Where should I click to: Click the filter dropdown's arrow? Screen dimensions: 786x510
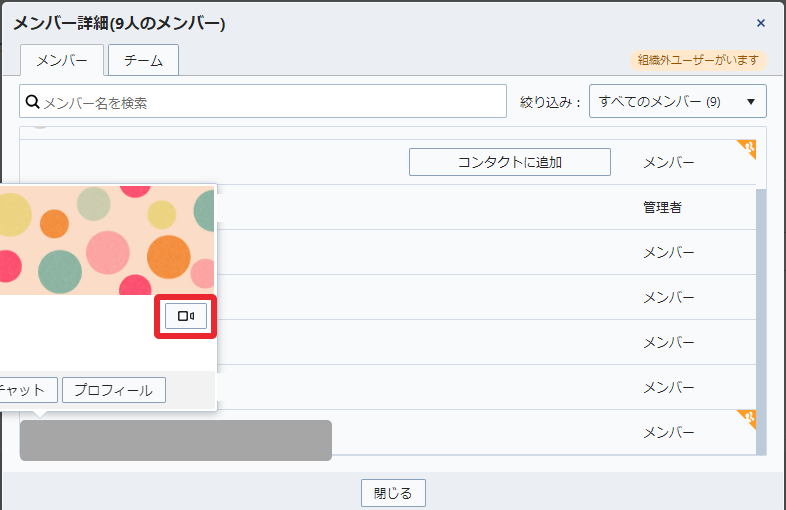750,102
